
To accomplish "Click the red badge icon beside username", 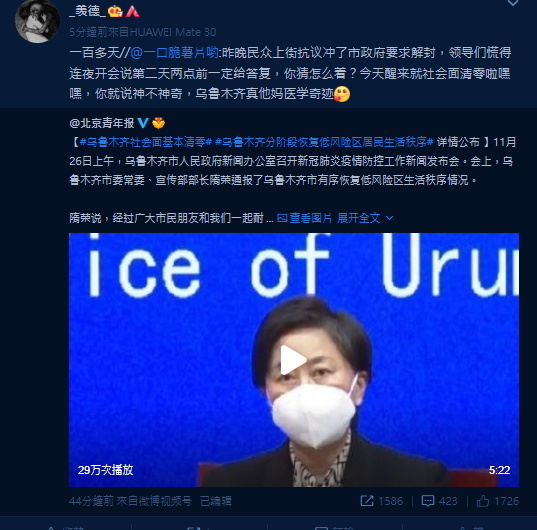I will click(x=132, y=12).
